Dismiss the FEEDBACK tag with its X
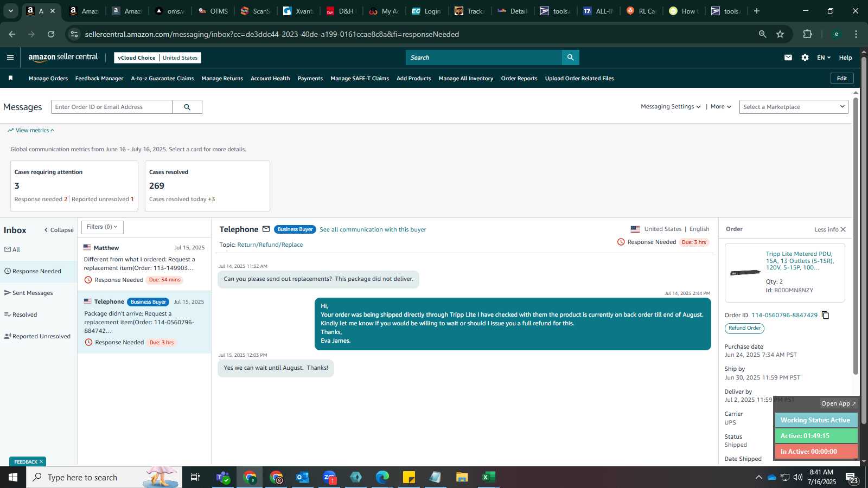Screen dimensions: 868x488 tap(41, 461)
